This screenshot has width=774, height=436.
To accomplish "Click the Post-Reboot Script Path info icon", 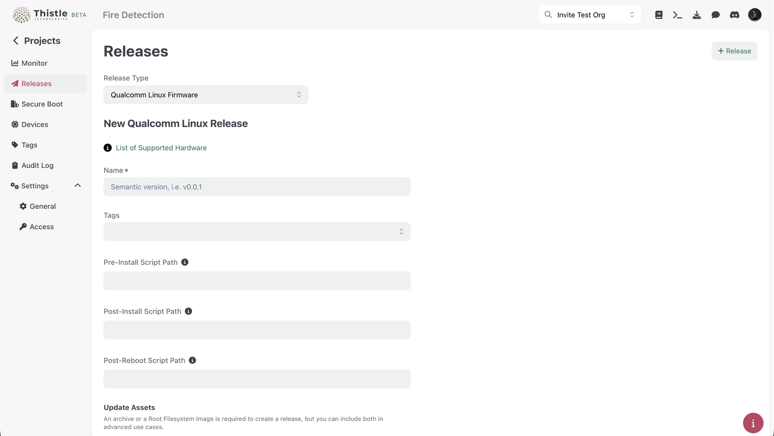I will 193,360.
